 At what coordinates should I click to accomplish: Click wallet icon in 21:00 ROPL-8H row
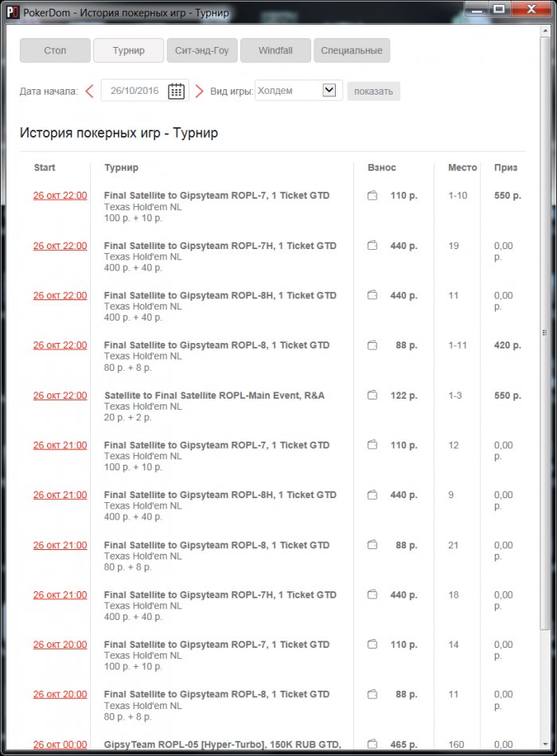(372, 495)
